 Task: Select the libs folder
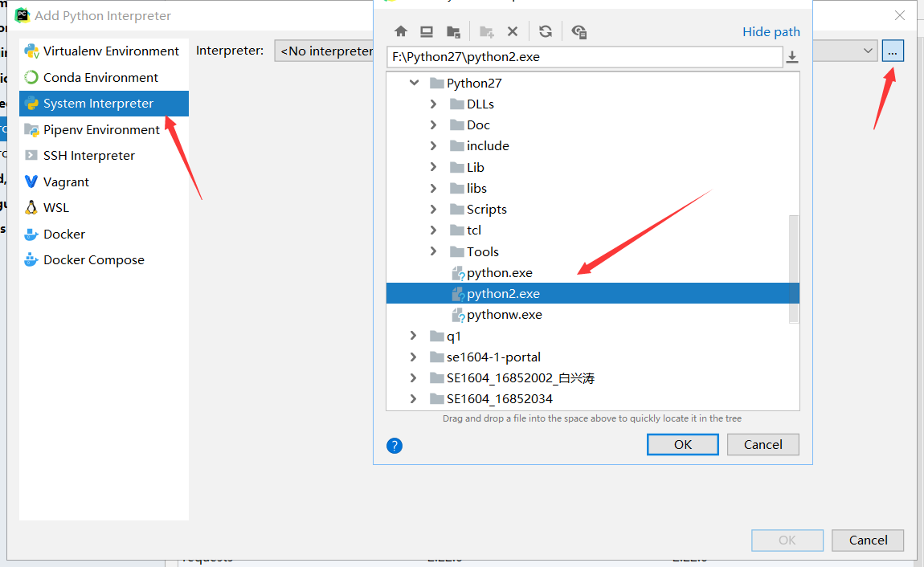468,189
